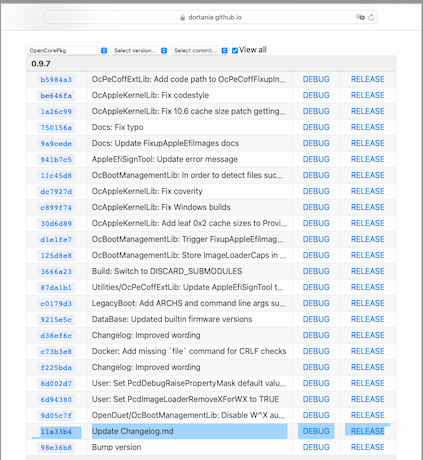Viewport: 423px width, 460px height.
Task: Open the Select commit dropdown
Action: [199, 50]
